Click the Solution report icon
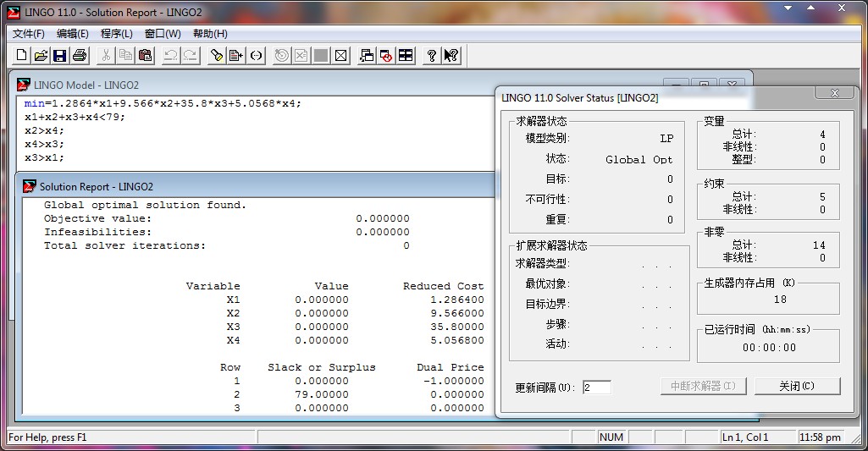The height and width of the screenshot is (451, 868). click(x=301, y=55)
